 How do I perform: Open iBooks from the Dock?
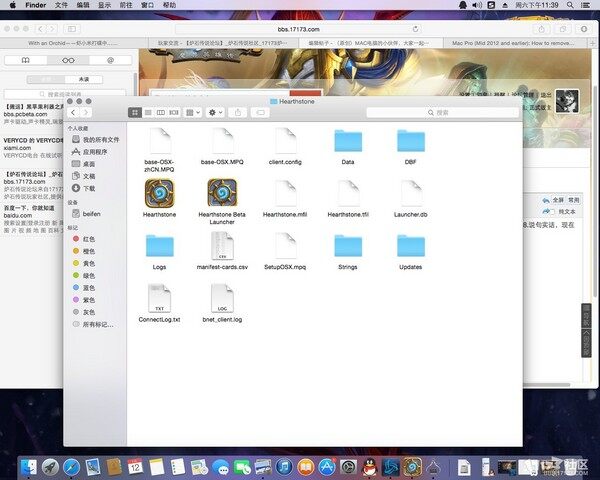tap(305, 467)
